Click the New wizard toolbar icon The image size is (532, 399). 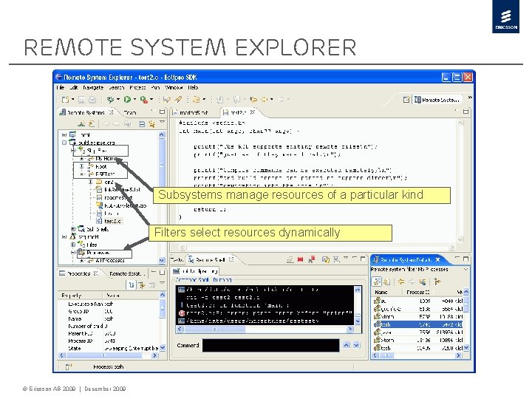[x=65, y=100]
